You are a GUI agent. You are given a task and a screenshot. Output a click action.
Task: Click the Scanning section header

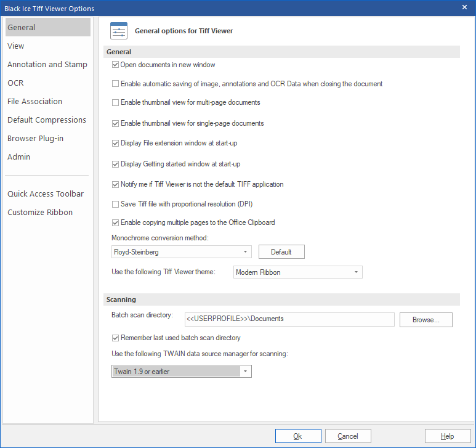pos(281,299)
